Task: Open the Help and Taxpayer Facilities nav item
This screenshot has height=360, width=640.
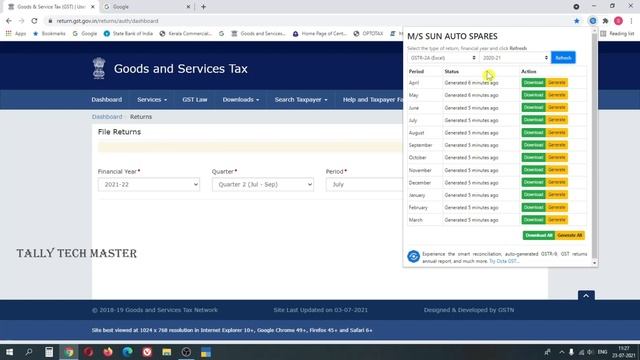Action: tap(373, 100)
